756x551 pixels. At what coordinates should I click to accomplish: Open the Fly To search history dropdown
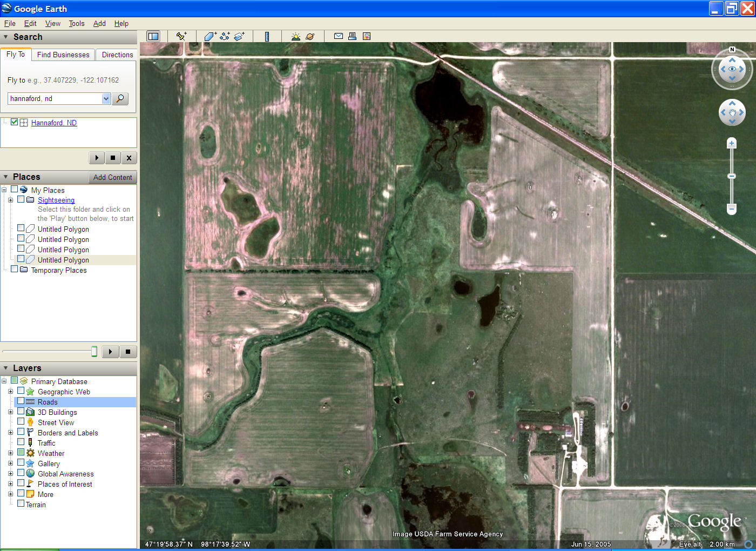106,98
